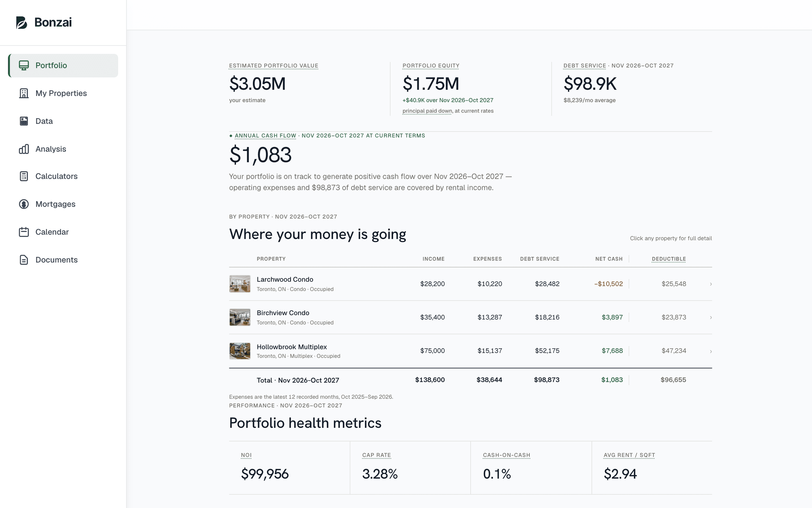Click the $3.05M portfolio value

pyautogui.click(x=257, y=84)
